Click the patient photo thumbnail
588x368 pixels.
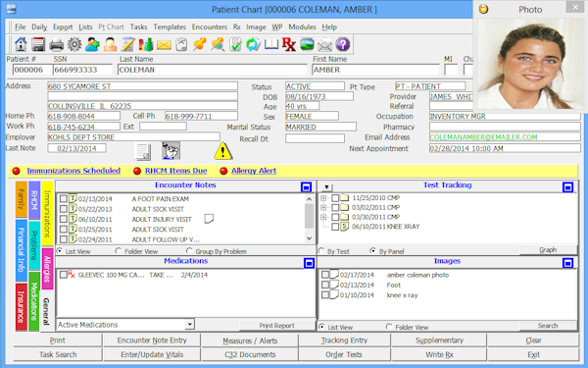tap(530, 64)
